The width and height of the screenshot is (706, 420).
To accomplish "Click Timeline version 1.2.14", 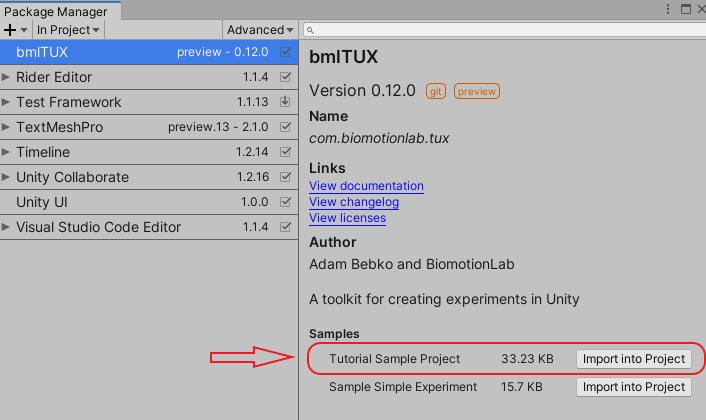I will click(x=252, y=152).
